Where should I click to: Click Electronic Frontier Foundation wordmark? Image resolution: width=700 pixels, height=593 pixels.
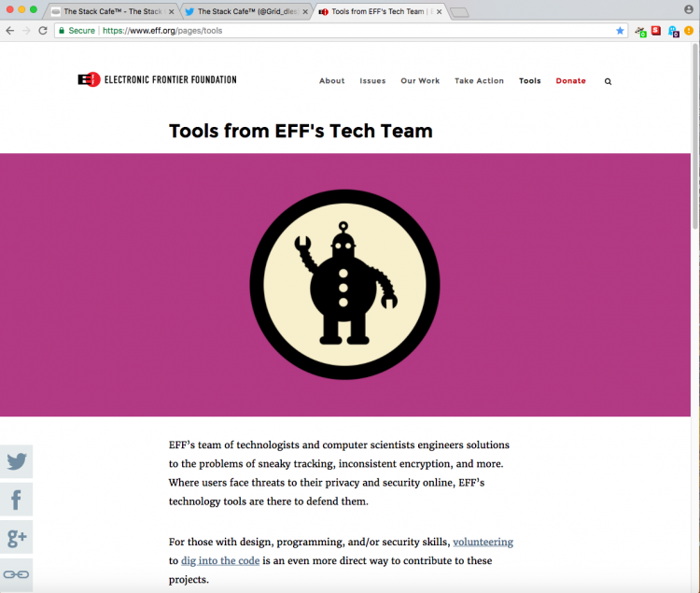(x=171, y=80)
